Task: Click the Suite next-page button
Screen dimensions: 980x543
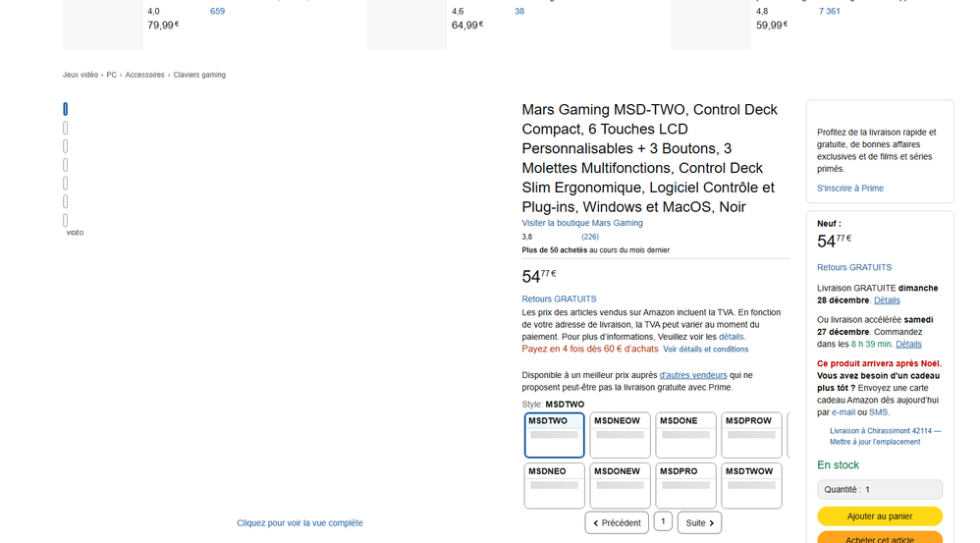Action: click(x=699, y=522)
